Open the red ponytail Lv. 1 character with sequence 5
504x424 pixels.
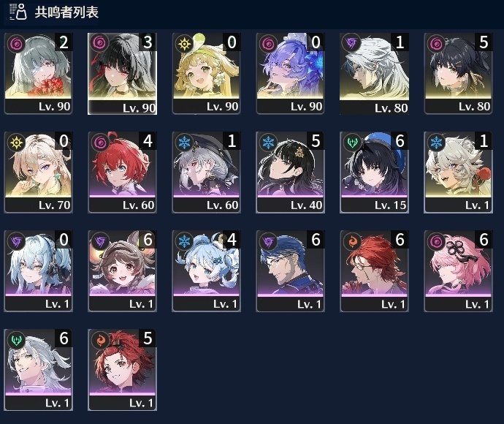122,370
